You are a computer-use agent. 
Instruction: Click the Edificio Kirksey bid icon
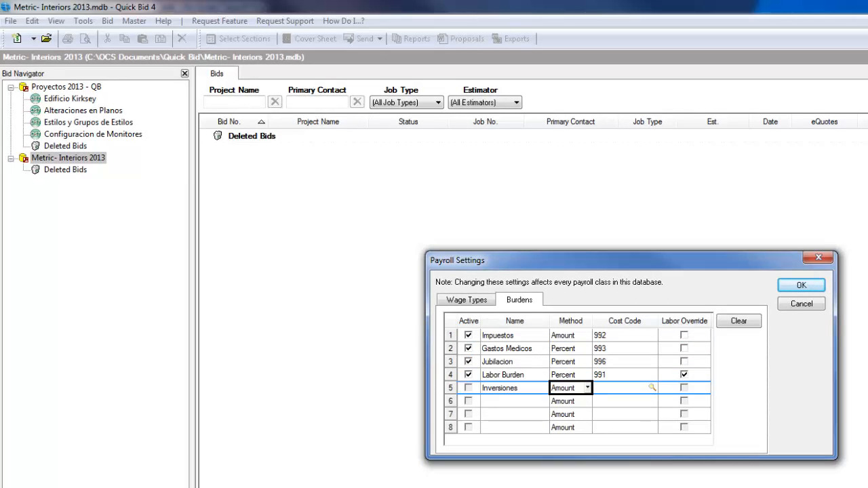[x=36, y=99]
